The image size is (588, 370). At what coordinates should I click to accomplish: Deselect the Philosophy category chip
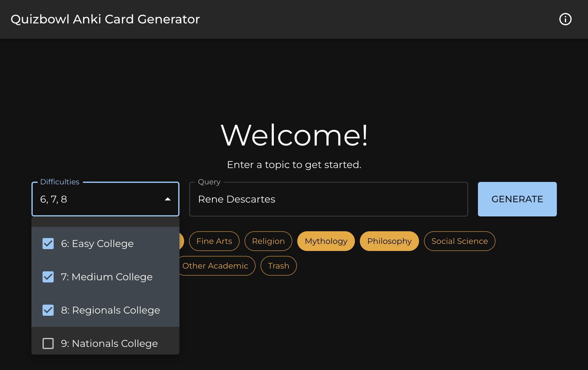pos(389,241)
